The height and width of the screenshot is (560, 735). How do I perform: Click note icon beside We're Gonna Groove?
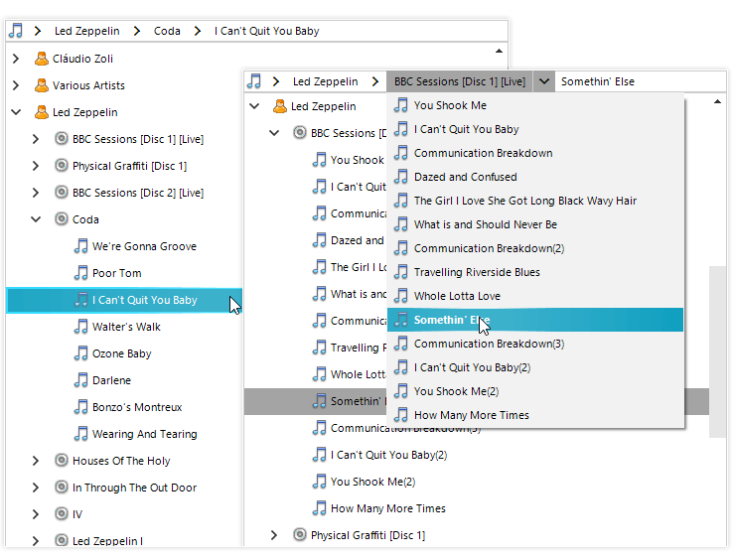click(81, 246)
